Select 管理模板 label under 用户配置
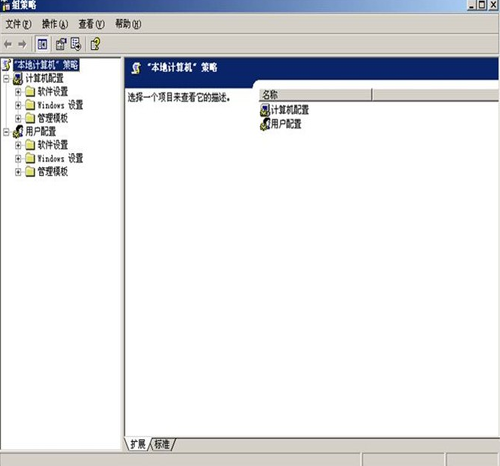This screenshot has width=500, height=466. click(x=53, y=172)
